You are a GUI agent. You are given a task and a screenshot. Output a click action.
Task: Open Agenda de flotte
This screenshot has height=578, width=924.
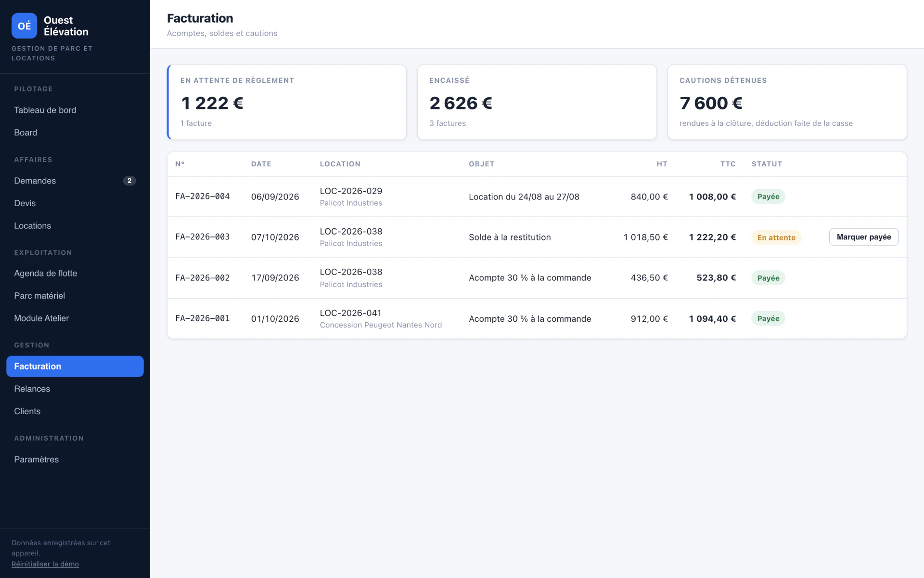pos(75,273)
